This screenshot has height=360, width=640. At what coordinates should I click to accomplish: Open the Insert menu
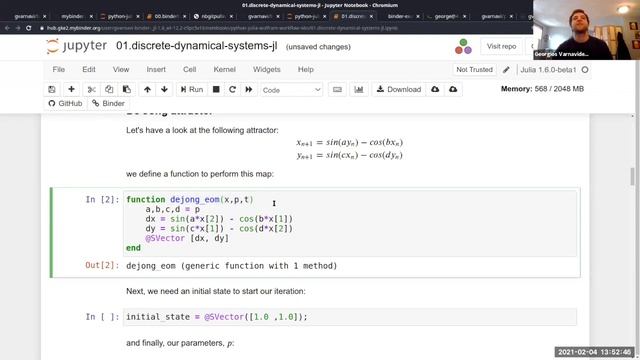pyautogui.click(x=156, y=69)
